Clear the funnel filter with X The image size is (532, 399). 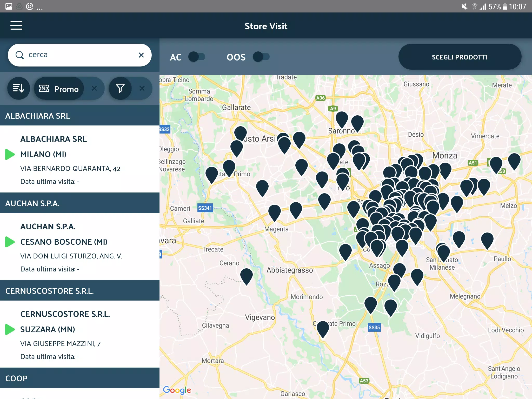[x=142, y=89]
